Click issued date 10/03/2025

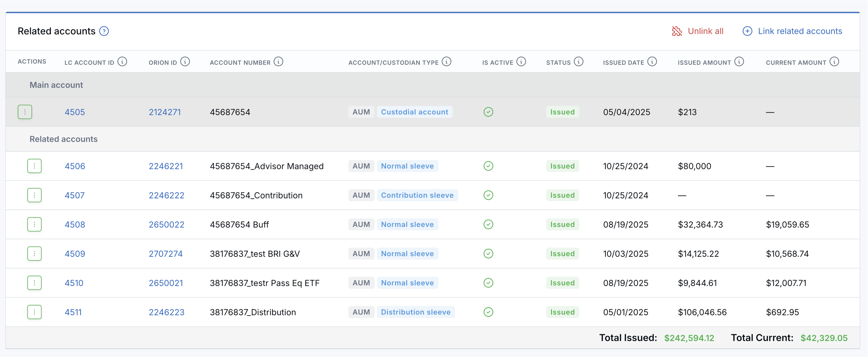(x=625, y=254)
